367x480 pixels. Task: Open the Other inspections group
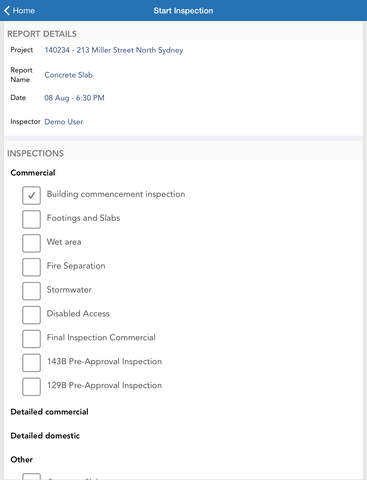click(21, 460)
